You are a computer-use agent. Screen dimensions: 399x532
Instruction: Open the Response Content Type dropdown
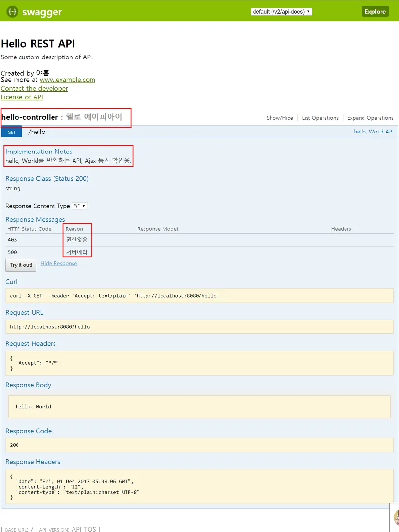pyautogui.click(x=80, y=206)
